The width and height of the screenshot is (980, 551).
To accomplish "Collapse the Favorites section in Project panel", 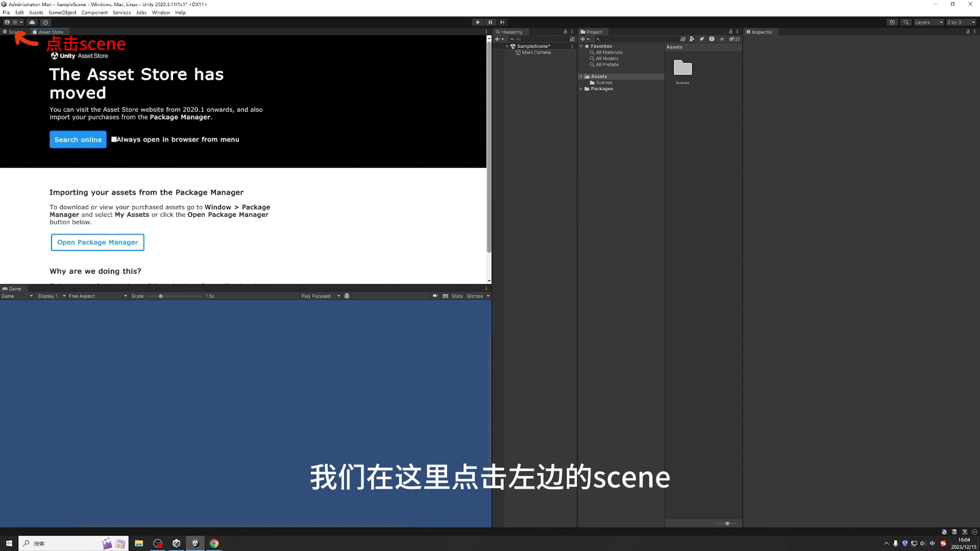I will [581, 46].
